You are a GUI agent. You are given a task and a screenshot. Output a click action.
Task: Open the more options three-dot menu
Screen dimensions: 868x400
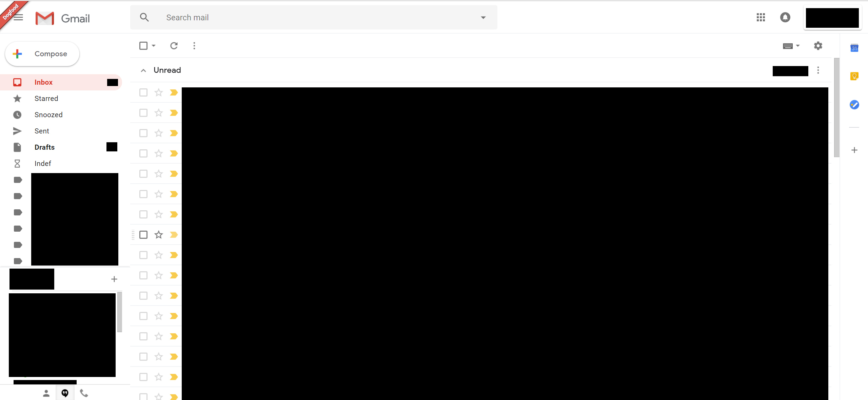click(194, 45)
